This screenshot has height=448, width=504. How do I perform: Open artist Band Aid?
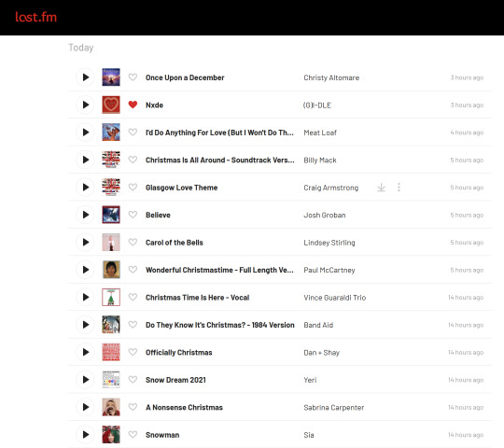click(318, 325)
